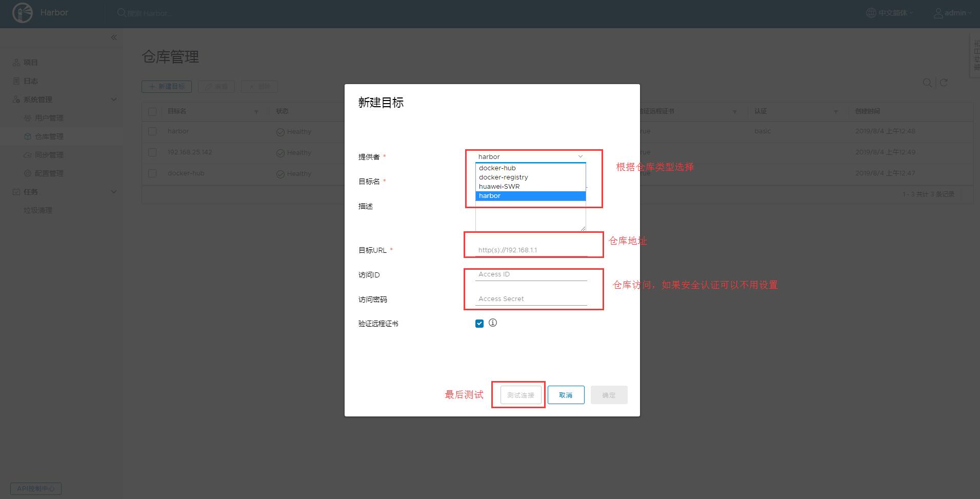The height and width of the screenshot is (499, 980).
Task: Click the 项目 projects icon in sidebar
Action: point(16,63)
